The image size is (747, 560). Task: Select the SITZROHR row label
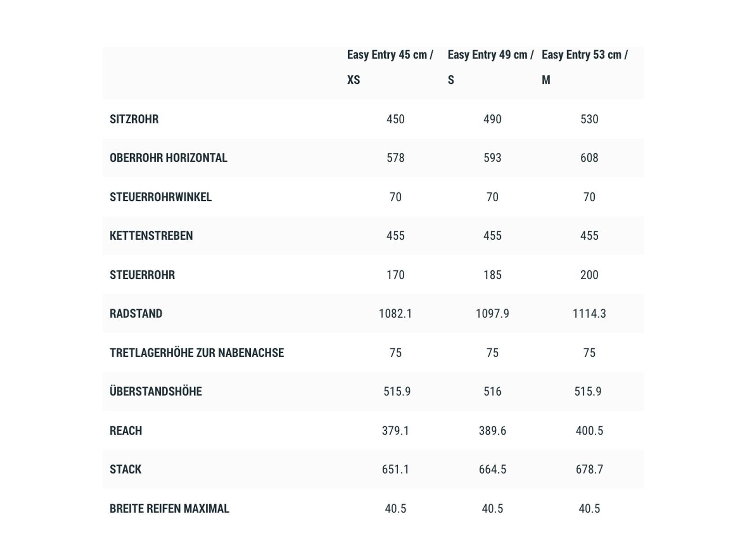point(134,119)
